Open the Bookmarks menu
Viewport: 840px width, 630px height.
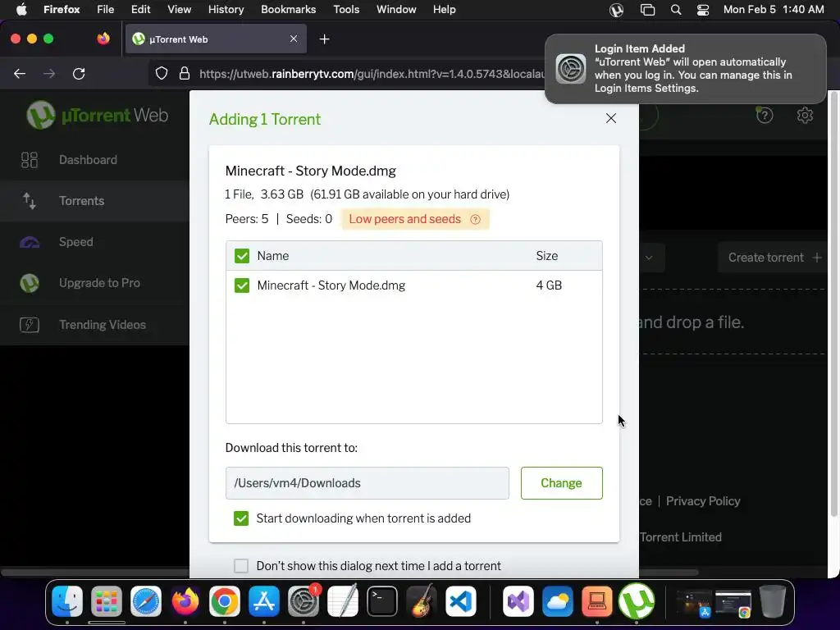(288, 9)
